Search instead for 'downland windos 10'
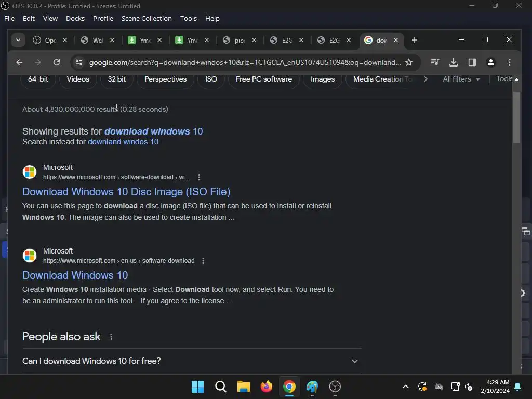The width and height of the screenshot is (532, 399). [123, 142]
